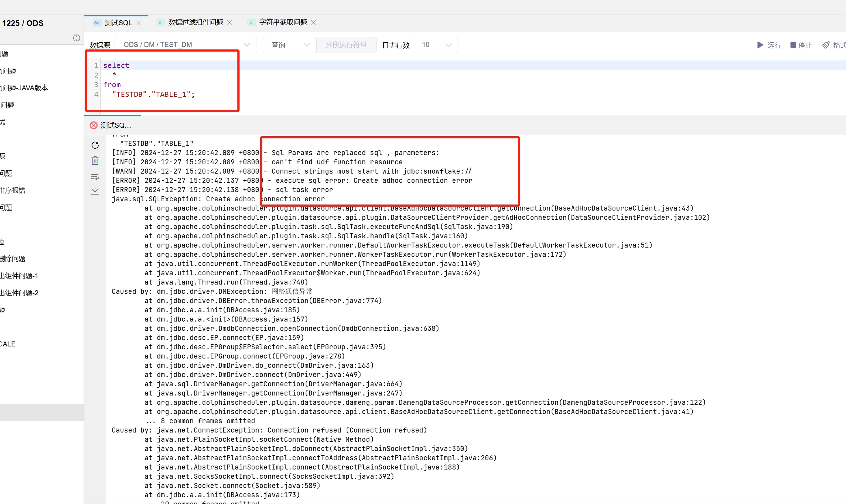Switch to the 字符串截取问题 tab
This screenshot has height=504, width=846.
(x=283, y=22)
